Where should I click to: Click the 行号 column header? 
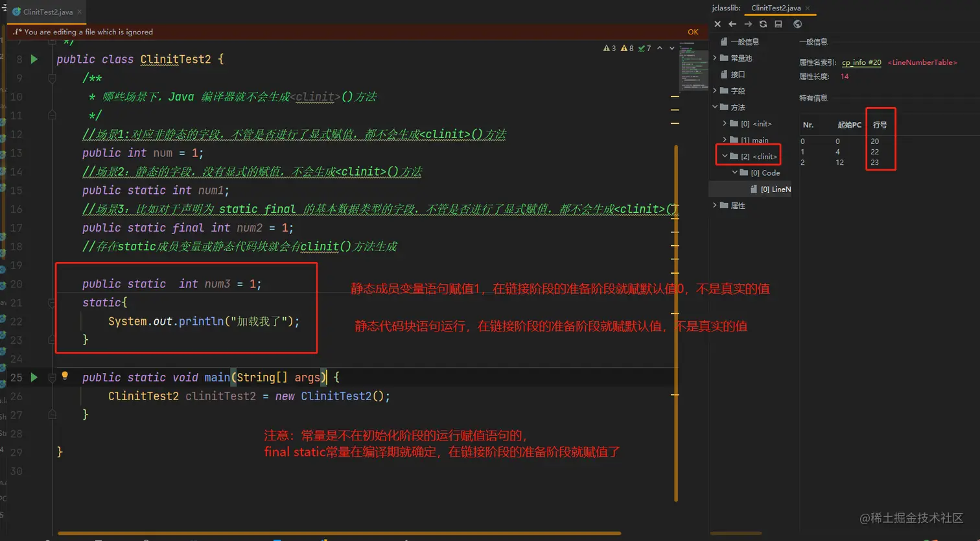(x=880, y=125)
